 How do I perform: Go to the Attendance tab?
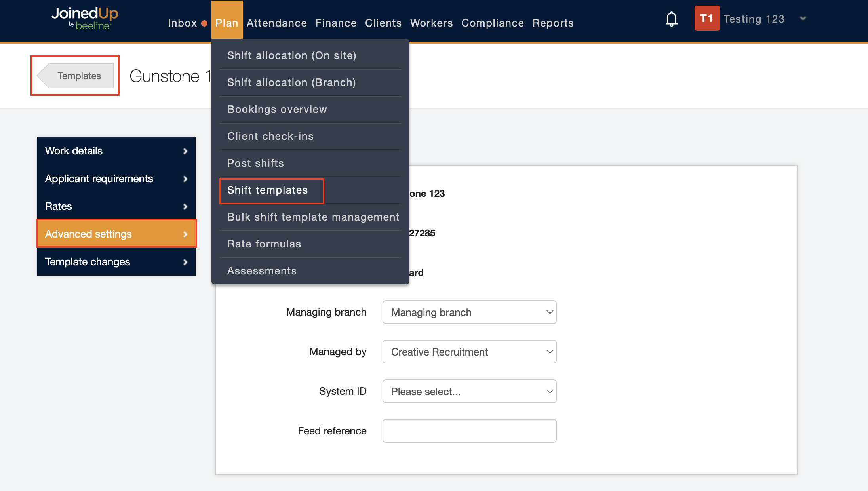pyautogui.click(x=276, y=23)
